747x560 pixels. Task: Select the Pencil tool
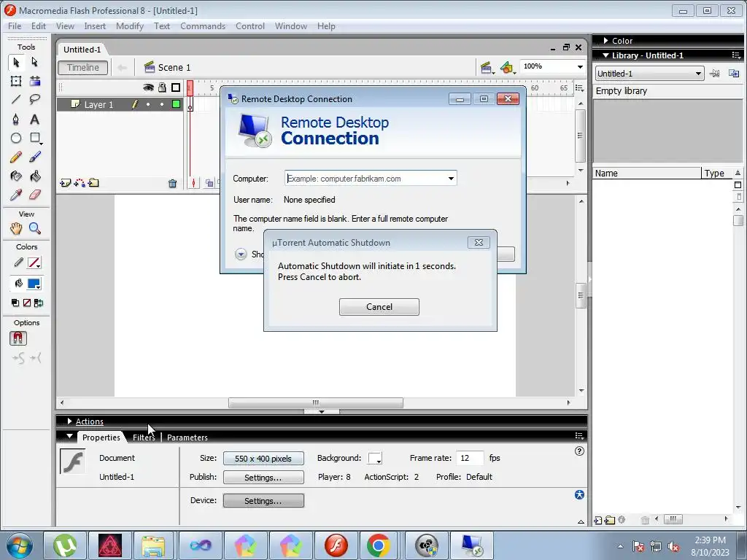pos(16,157)
